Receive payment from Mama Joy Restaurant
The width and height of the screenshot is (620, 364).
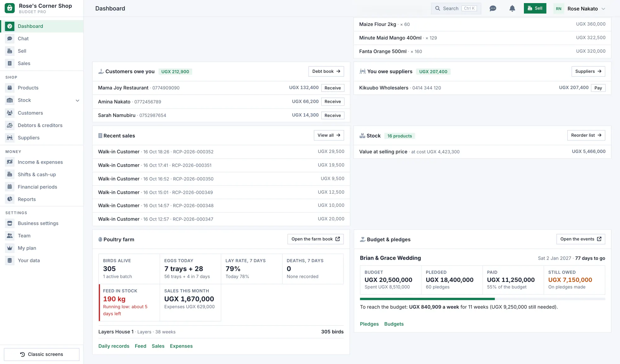click(x=333, y=88)
